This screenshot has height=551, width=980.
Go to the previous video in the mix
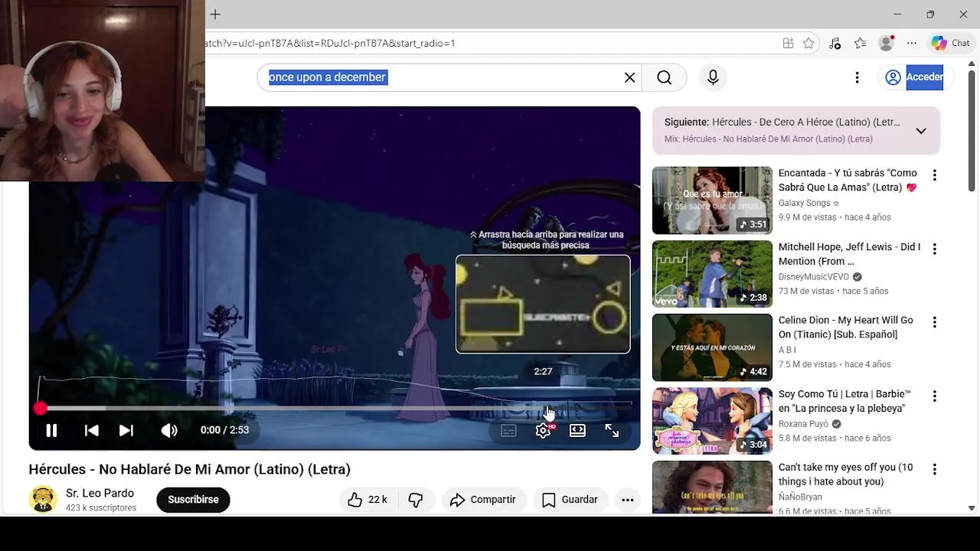pos(91,430)
